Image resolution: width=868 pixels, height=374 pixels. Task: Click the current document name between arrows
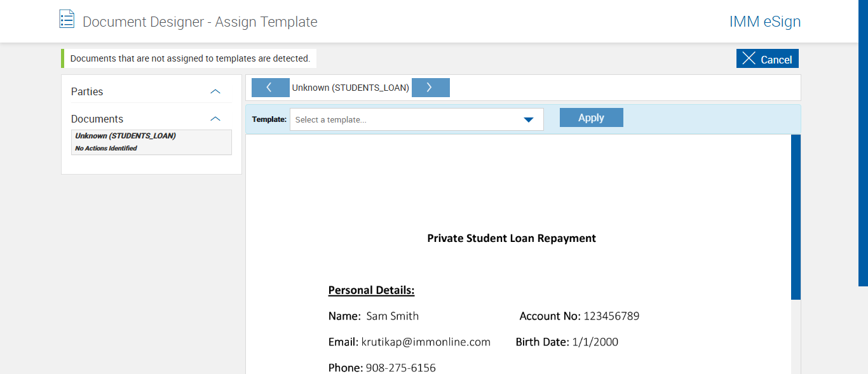[x=350, y=88]
